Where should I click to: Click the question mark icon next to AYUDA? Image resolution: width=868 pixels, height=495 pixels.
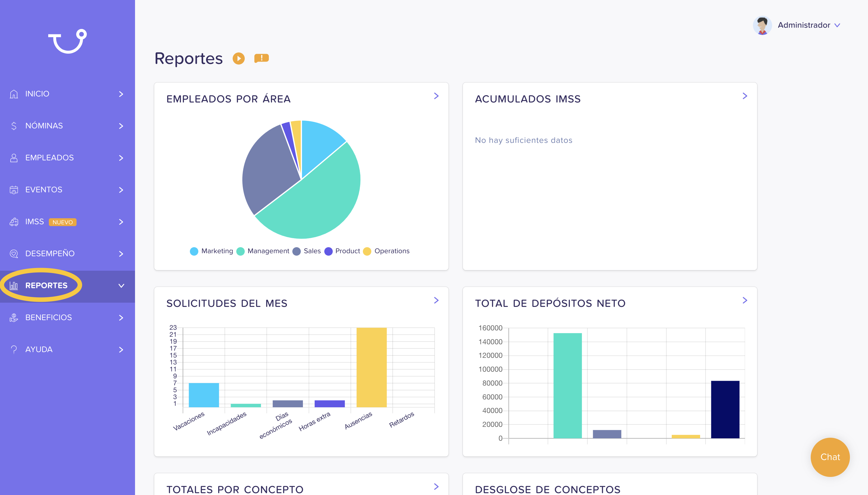click(x=14, y=349)
